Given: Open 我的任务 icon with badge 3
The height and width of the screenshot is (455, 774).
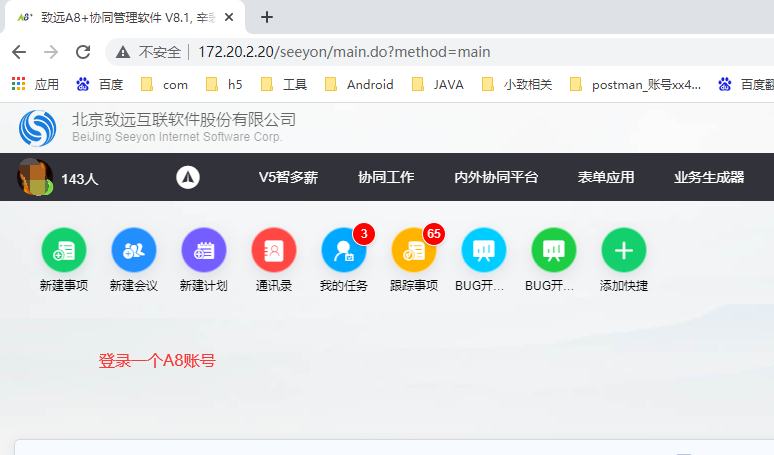Looking at the screenshot, I should 344,250.
